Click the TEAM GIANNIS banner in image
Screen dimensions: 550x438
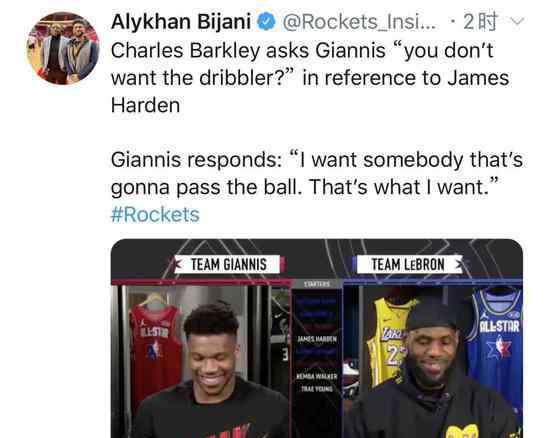pyautogui.click(x=229, y=264)
